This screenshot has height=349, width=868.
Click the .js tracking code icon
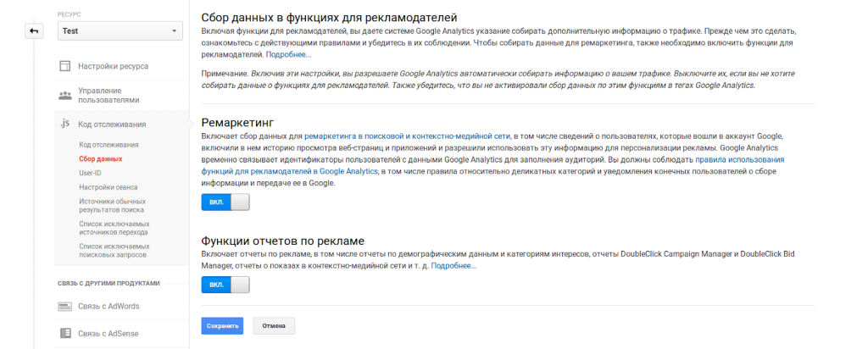pos(64,124)
